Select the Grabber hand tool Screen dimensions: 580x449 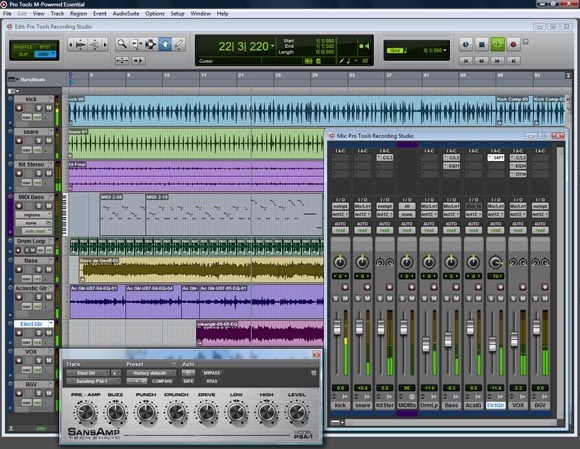pos(165,44)
